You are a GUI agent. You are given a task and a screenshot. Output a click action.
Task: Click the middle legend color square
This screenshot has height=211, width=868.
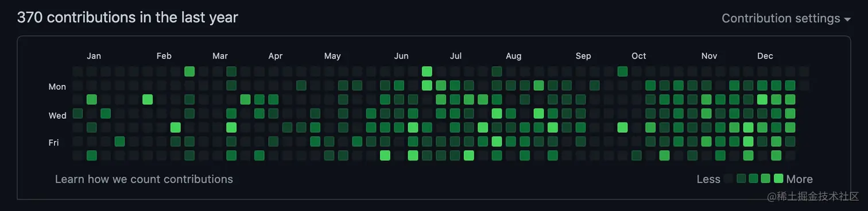754,178
